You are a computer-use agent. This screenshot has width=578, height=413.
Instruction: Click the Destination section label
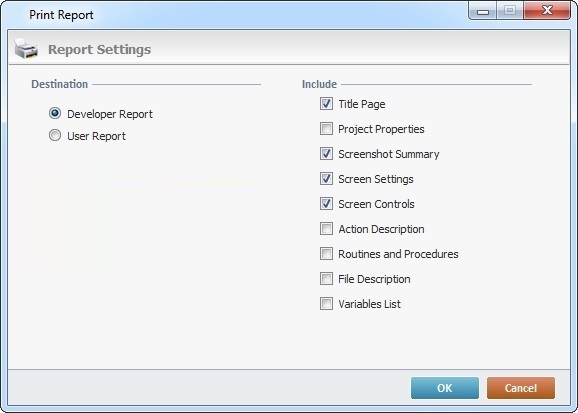[x=59, y=84]
